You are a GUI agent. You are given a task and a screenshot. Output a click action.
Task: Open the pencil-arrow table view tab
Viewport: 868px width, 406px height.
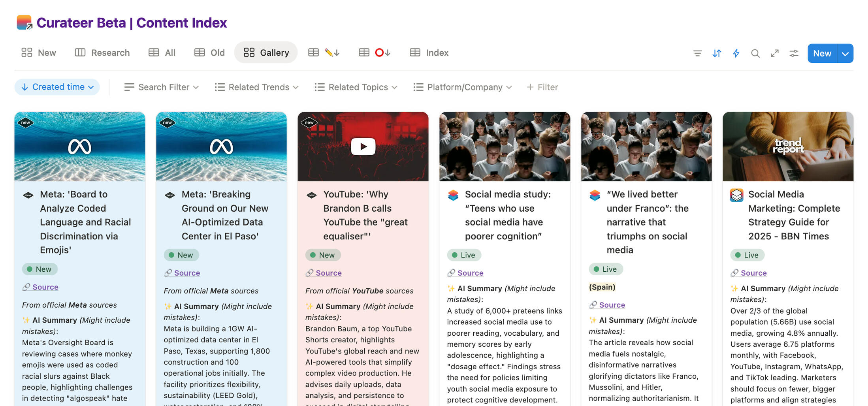pos(324,53)
